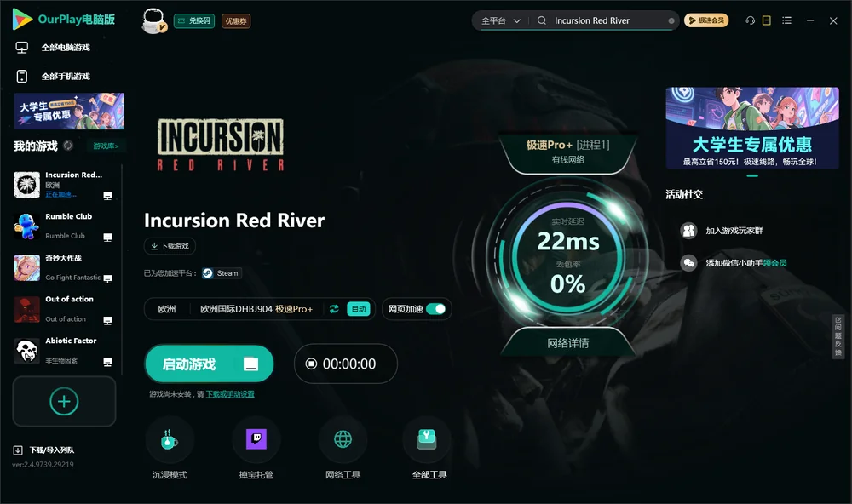Clear the search field text

671,20
